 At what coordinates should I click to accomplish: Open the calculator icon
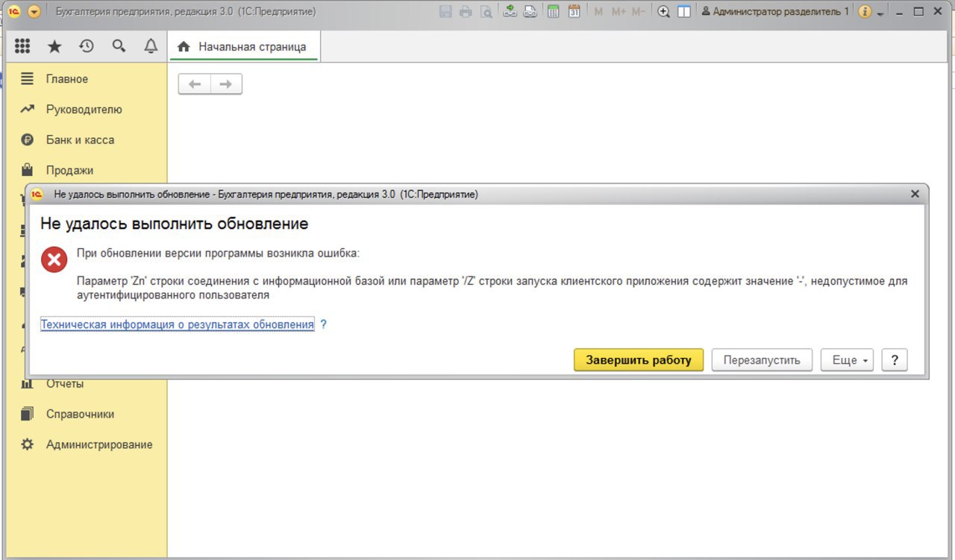[x=554, y=12]
